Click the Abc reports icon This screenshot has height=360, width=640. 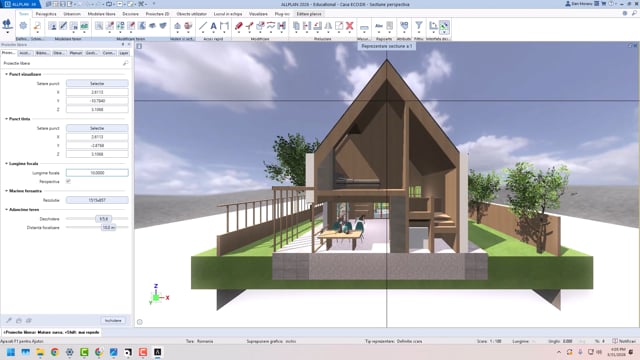379,26
